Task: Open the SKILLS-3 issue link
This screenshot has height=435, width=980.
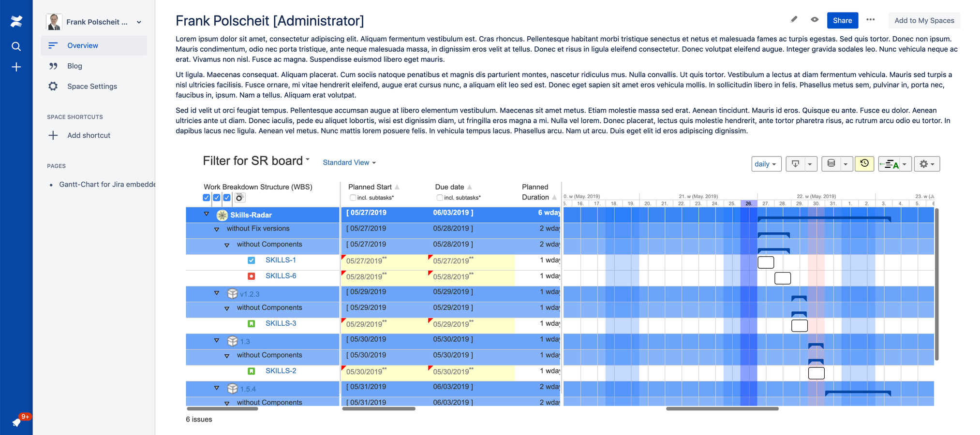Action: point(281,323)
